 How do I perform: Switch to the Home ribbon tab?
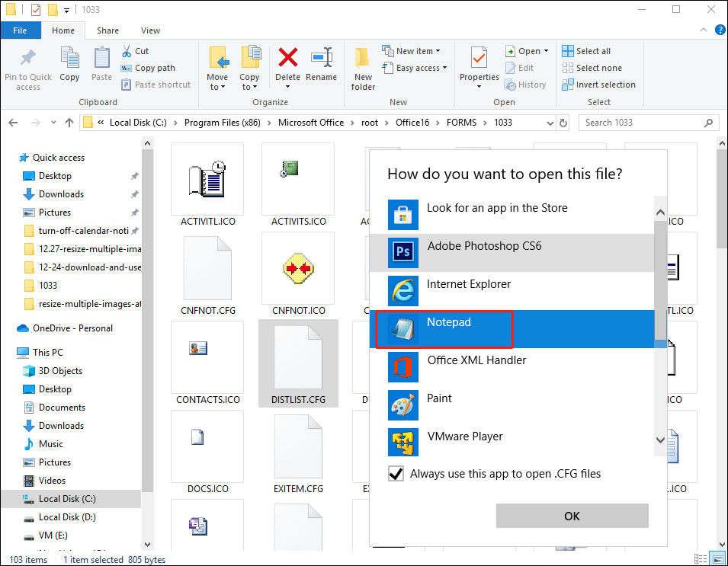pos(63,30)
